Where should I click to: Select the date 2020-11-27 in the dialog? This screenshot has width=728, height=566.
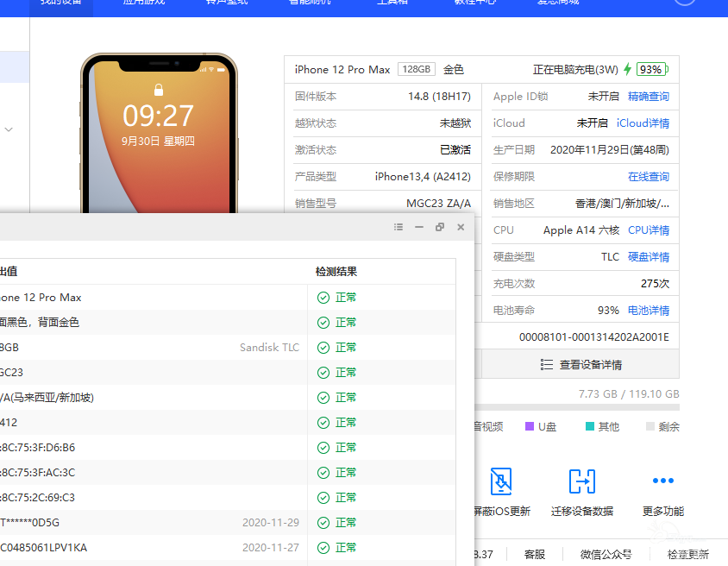[271, 548]
